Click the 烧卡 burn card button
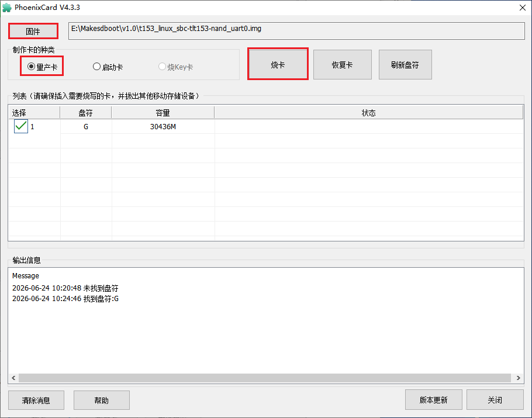The image size is (532, 418). [x=278, y=64]
